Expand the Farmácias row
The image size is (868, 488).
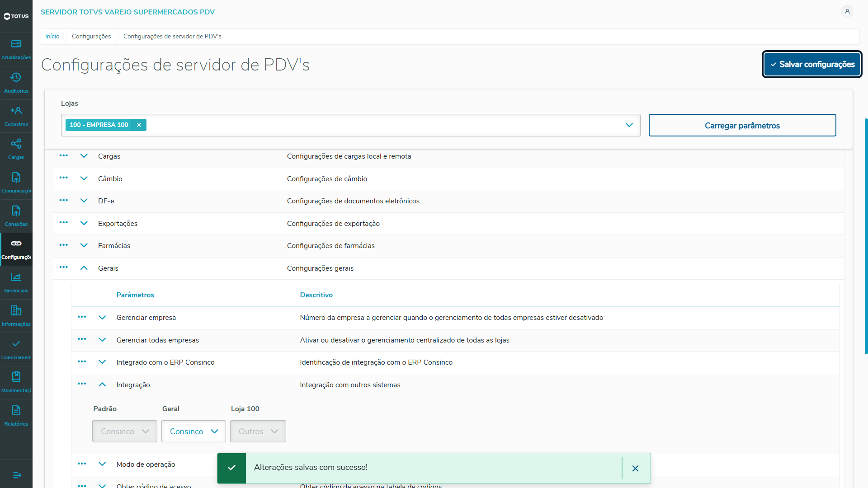tap(84, 246)
